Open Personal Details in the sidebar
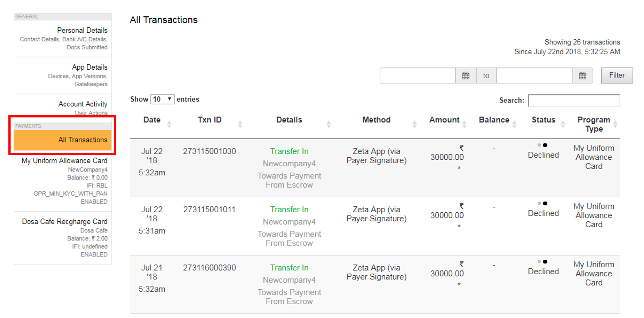The image size is (644, 318). [82, 30]
